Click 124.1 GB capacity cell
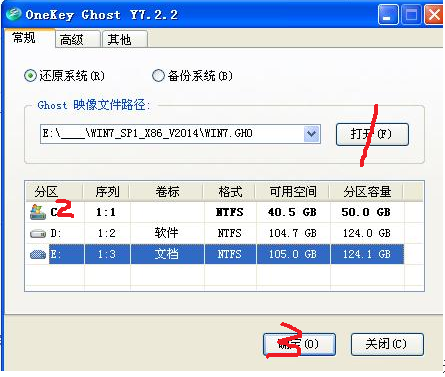Image resolution: width=445 pixels, height=377 pixels. coord(367,255)
